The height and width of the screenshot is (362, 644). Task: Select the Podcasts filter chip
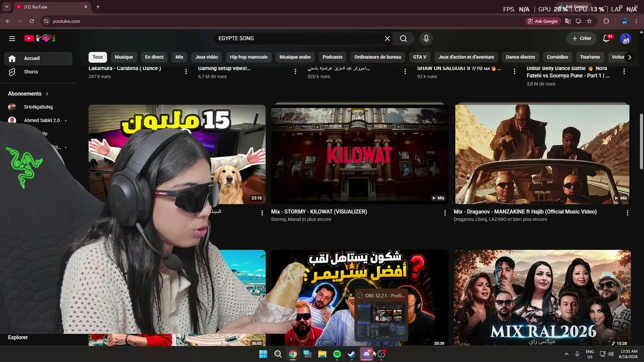(x=333, y=57)
